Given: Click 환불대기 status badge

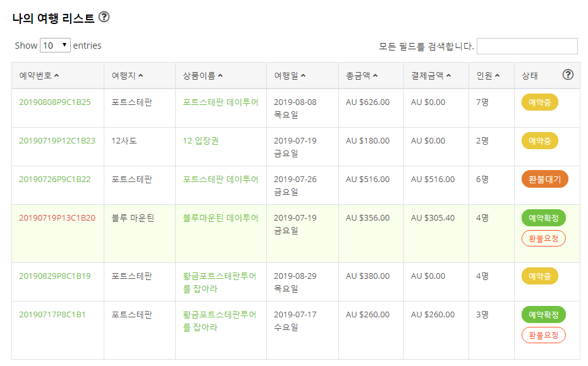Looking at the screenshot, I should [x=544, y=180].
